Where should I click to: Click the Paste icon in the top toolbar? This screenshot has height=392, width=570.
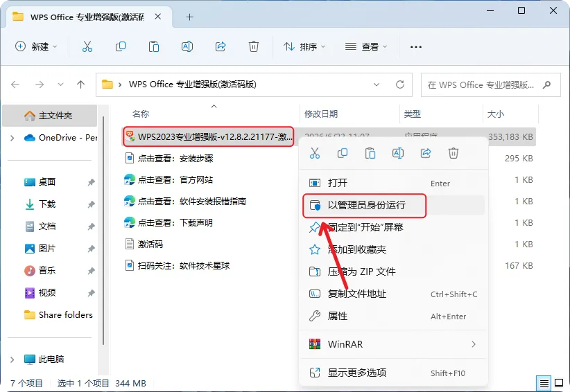click(154, 46)
